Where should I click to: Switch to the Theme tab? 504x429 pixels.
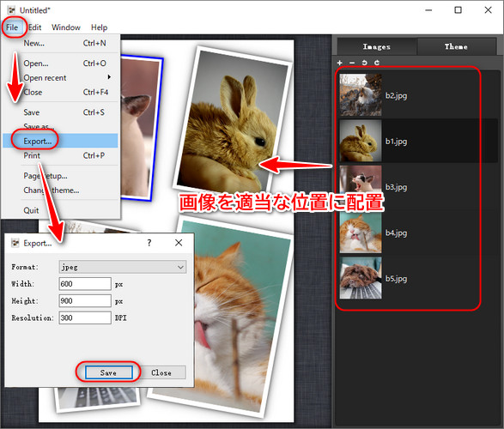pyautogui.click(x=456, y=47)
